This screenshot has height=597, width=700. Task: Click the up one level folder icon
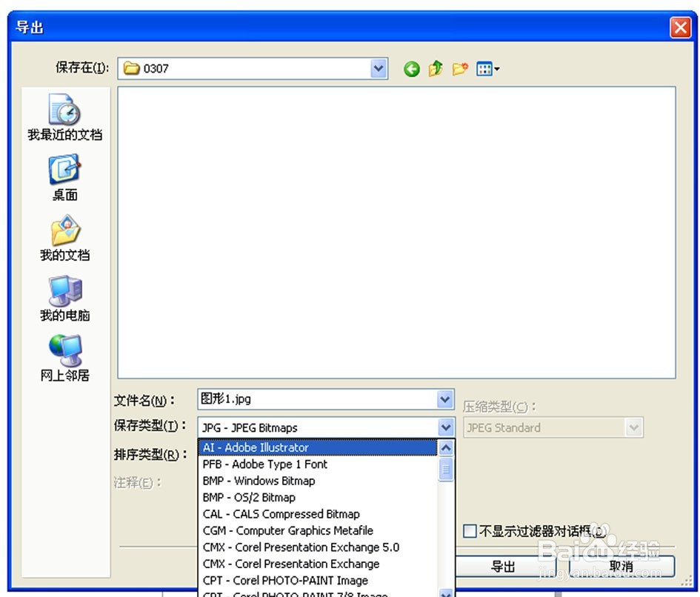436,68
